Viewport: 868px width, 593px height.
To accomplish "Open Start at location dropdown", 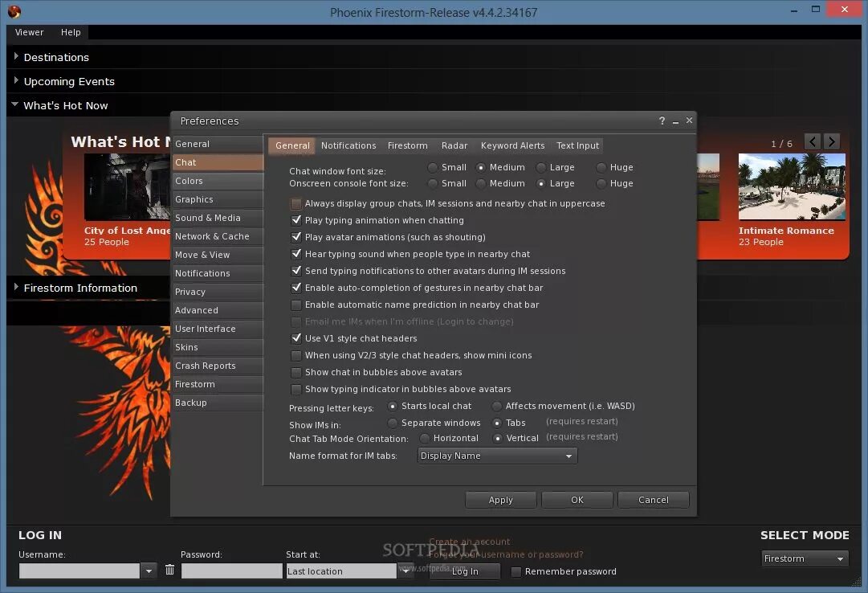I will (x=405, y=571).
